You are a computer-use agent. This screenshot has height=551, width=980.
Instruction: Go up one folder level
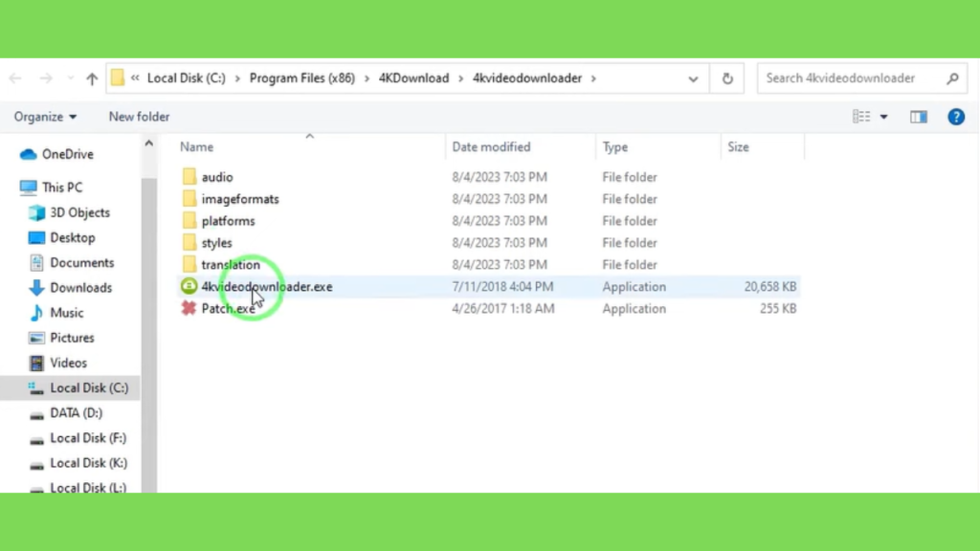[x=92, y=78]
